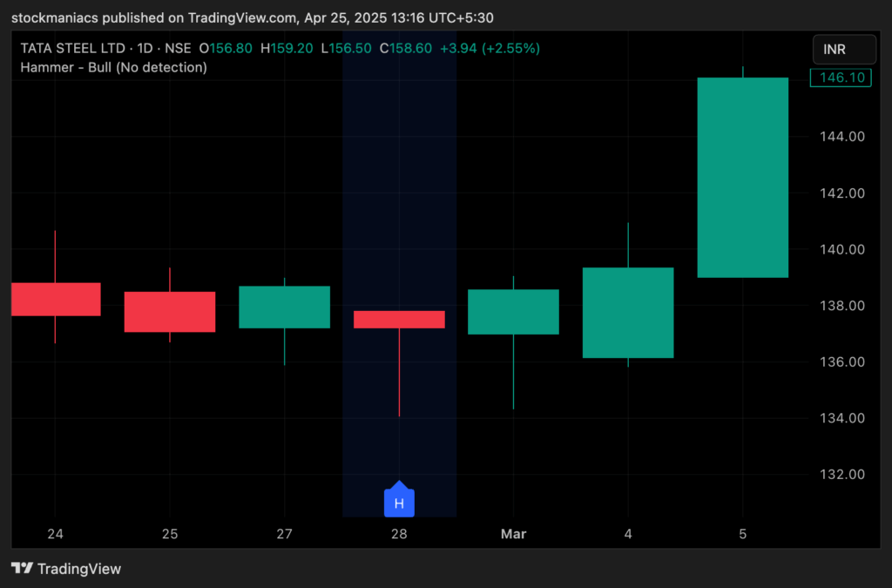Click the 134.00 price axis label
Viewport: 892px width, 588px height.
pyautogui.click(x=842, y=418)
